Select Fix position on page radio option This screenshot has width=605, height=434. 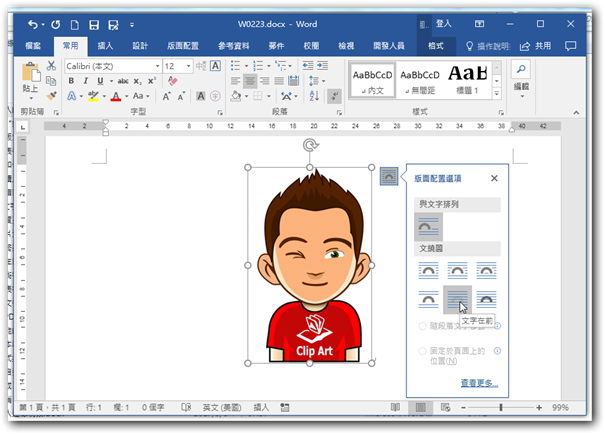[422, 351]
